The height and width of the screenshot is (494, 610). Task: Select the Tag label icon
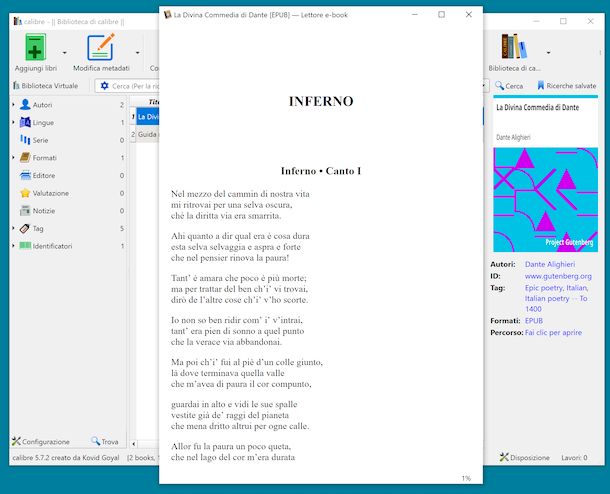(x=25, y=228)
